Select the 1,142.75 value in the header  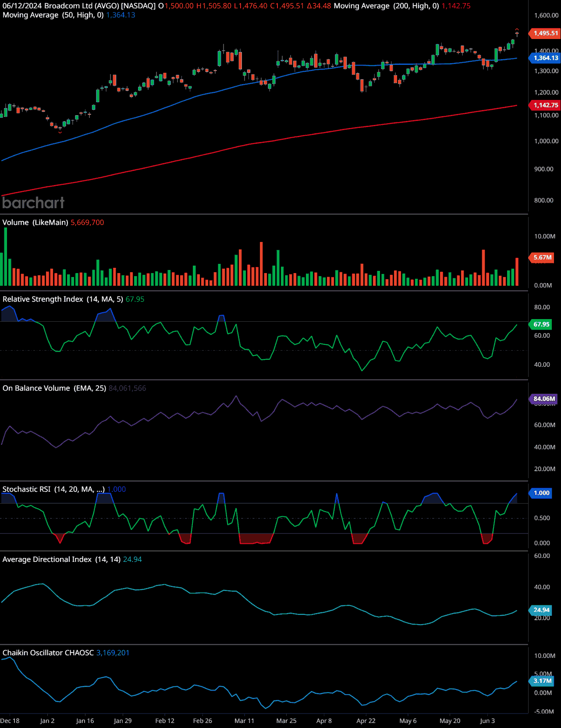coord(456,6)
